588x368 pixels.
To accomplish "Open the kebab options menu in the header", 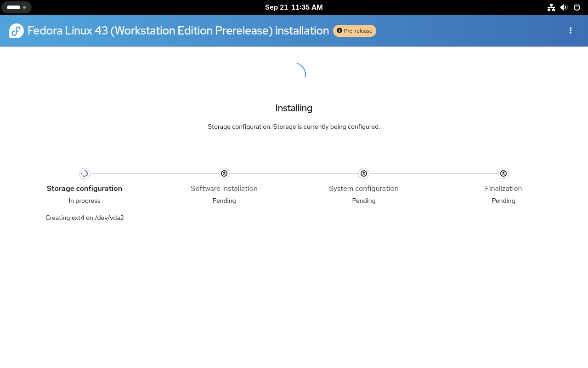I will [x=571, y=30].
